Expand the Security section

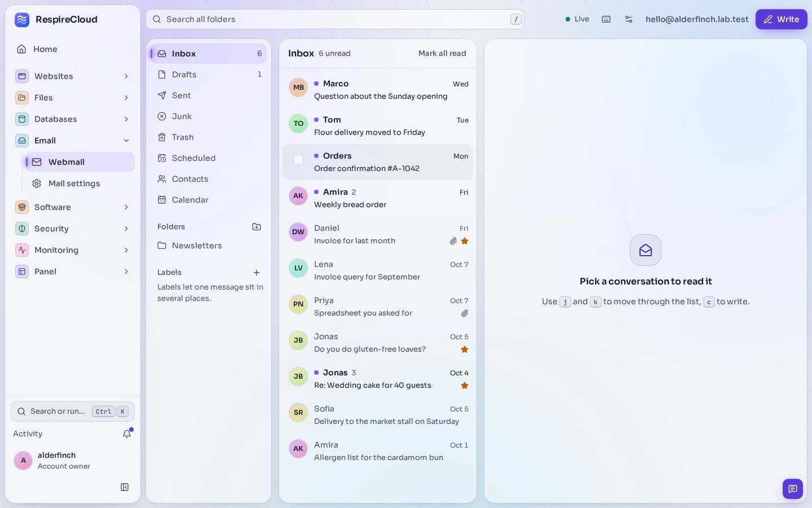pyautogui.click(x=73, y=229)
